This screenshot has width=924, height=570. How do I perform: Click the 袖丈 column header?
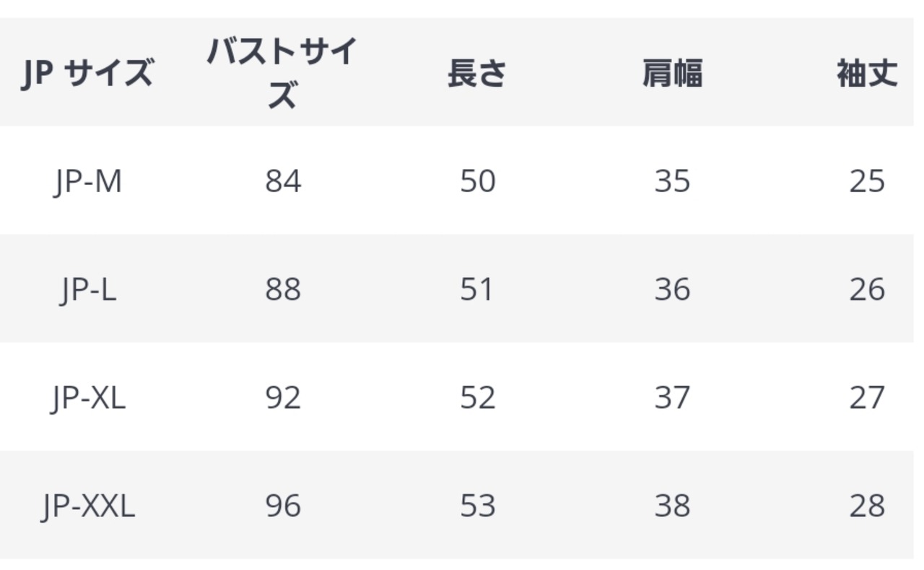coord(867,73)
